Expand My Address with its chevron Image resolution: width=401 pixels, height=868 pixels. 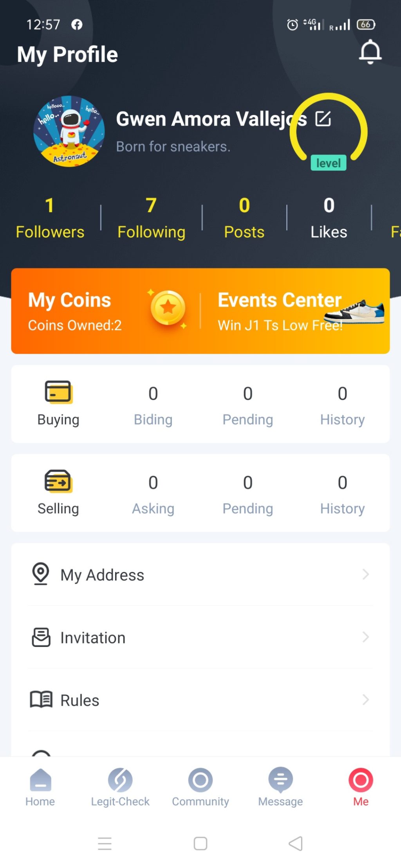365,574
